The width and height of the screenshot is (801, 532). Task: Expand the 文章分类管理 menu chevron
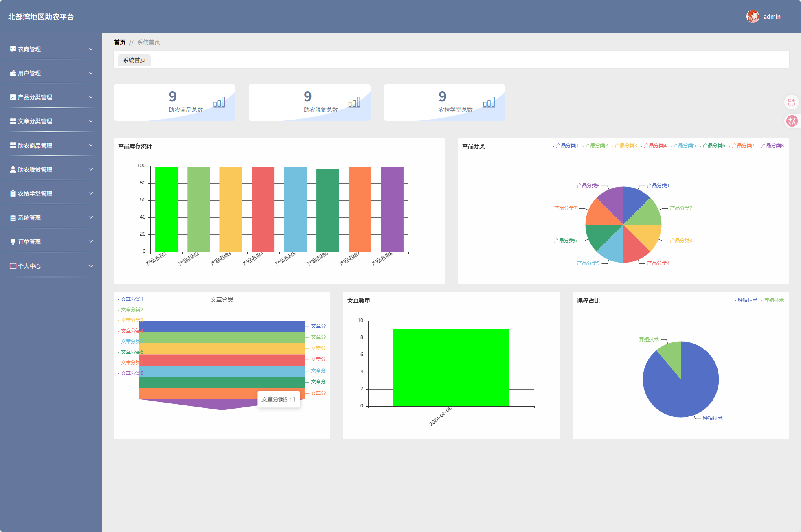coord(91,121)
